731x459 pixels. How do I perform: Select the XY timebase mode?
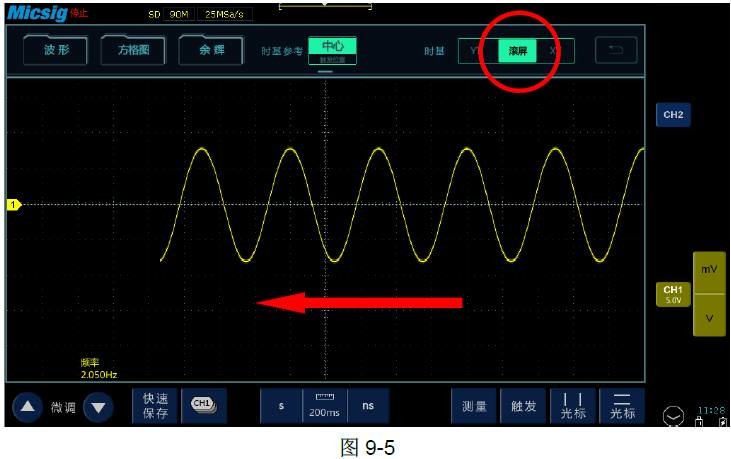556,51
